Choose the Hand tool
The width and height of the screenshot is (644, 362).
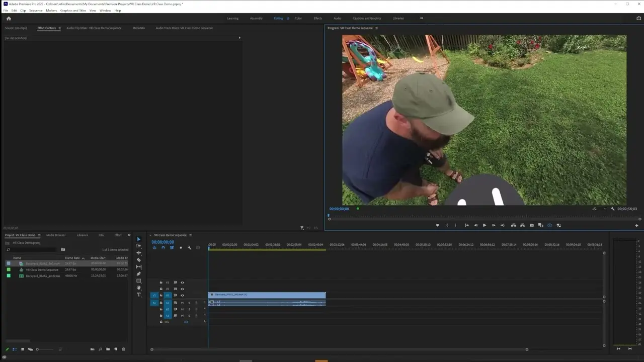point(139,288)
